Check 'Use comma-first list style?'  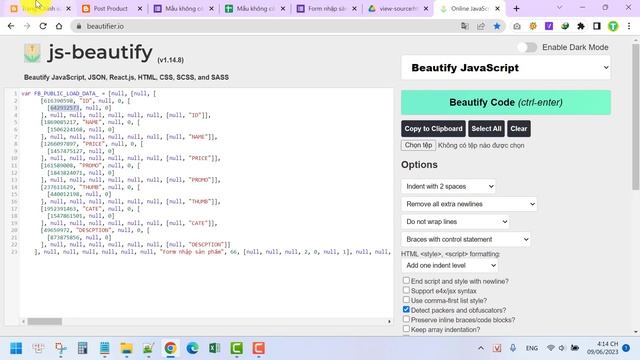[406, 300]
